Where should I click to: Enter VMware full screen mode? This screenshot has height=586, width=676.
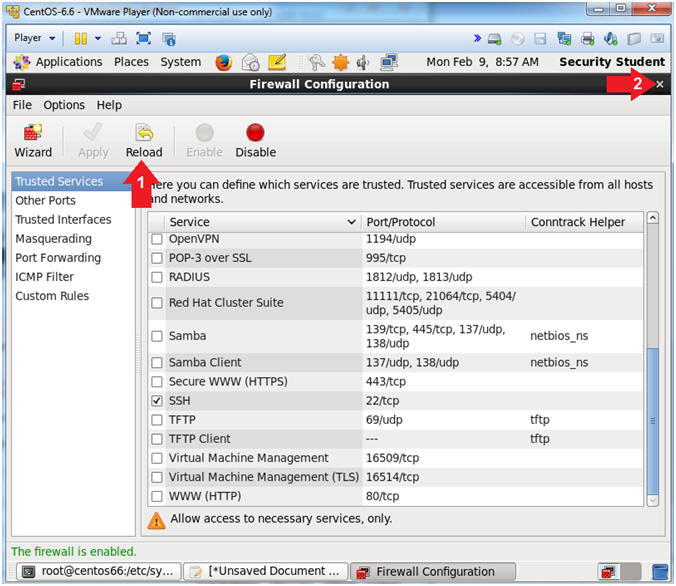click(x=144, y=39)
